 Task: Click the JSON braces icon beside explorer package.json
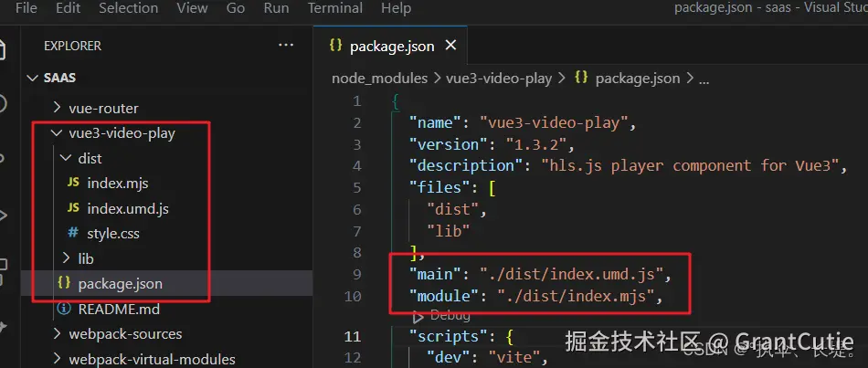64,283
